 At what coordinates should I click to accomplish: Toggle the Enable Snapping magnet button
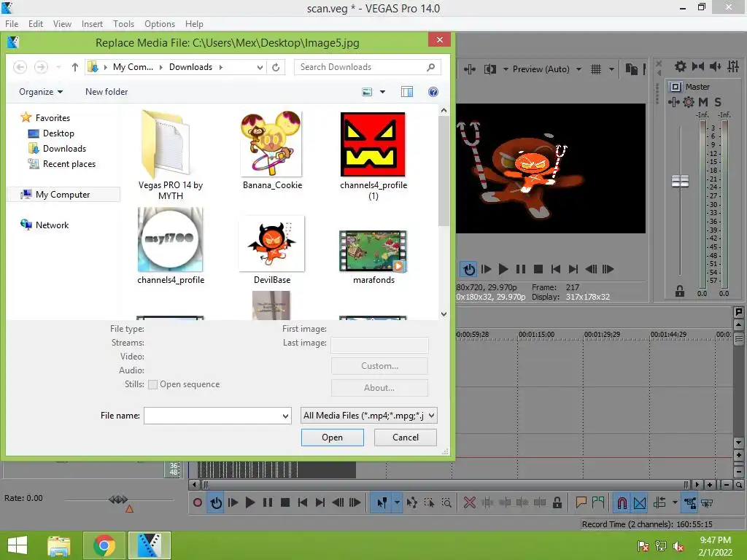click(x=622, y=502)
